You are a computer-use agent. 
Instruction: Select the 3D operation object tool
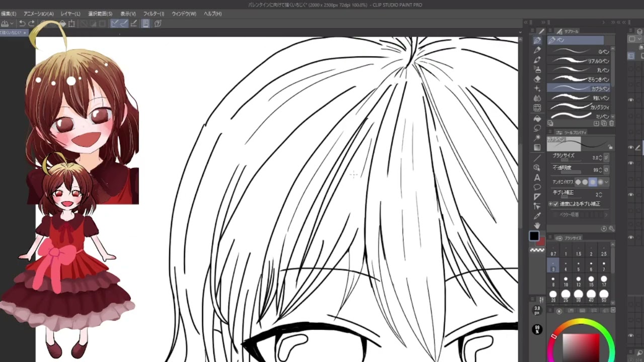[537, 167]
